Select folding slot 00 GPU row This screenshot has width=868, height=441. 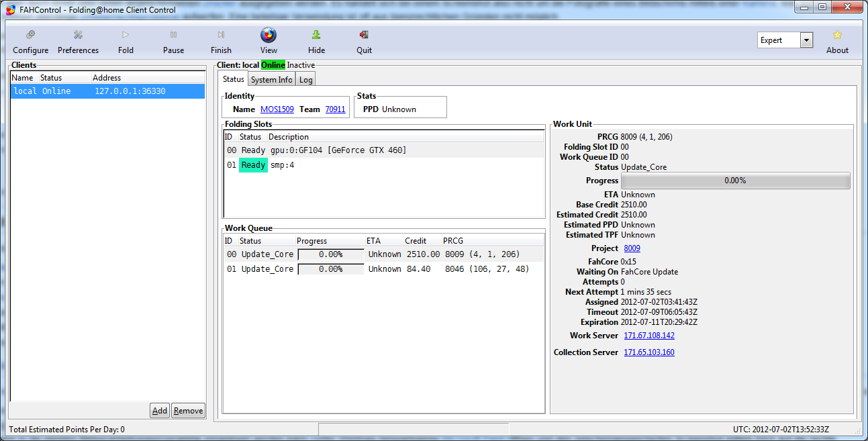383,150
